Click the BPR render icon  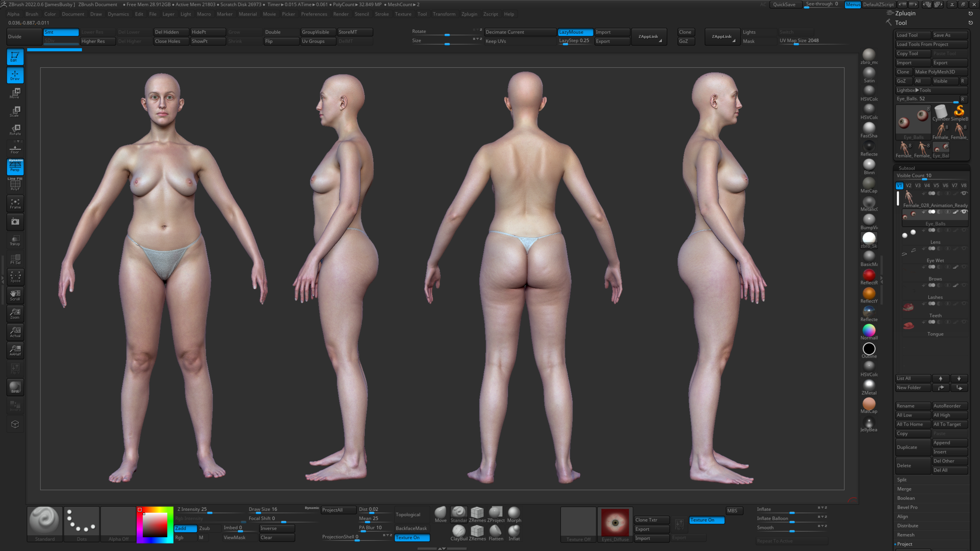(15, 387)
